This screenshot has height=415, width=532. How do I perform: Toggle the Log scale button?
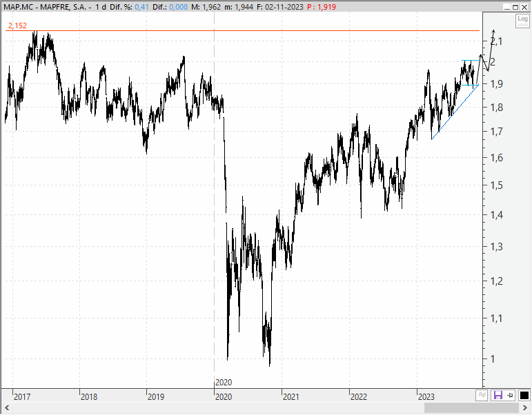(x=522, y=21)
